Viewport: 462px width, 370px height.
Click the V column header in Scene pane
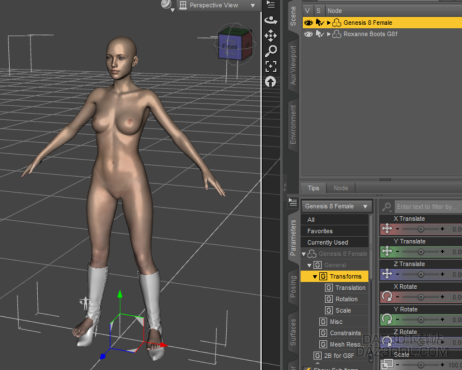tap(307, 11)
